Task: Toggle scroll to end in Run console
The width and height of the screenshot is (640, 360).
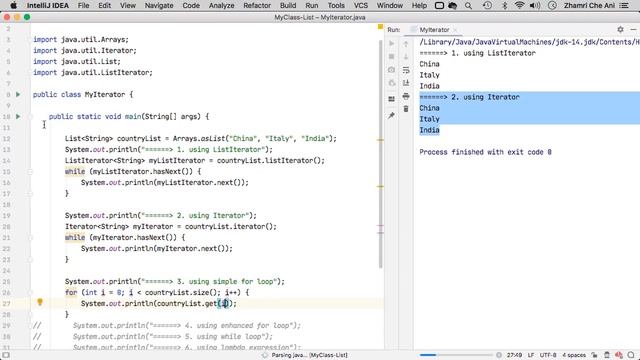Action: tap(406, 83)
